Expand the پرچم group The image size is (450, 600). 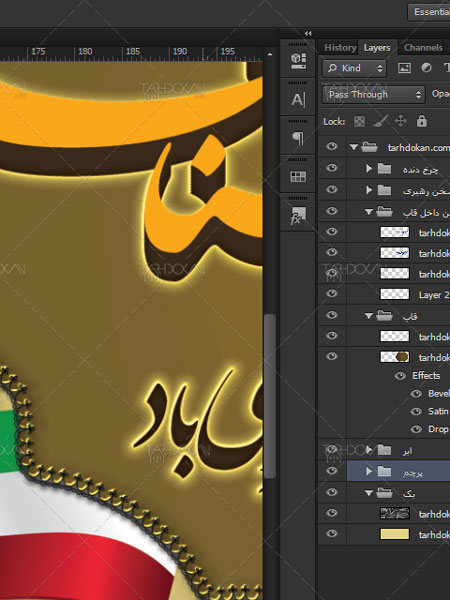(368, 471)
